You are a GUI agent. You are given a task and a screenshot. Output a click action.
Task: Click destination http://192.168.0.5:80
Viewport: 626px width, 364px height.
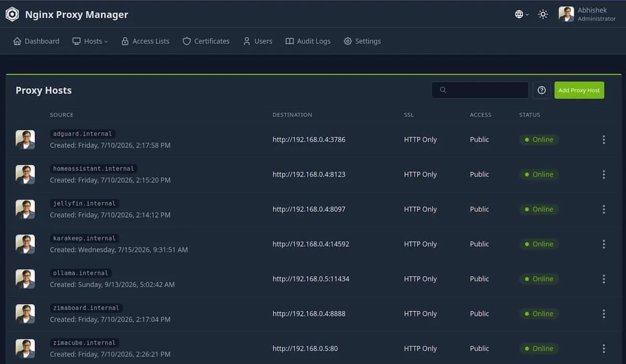tap(305, 348)
